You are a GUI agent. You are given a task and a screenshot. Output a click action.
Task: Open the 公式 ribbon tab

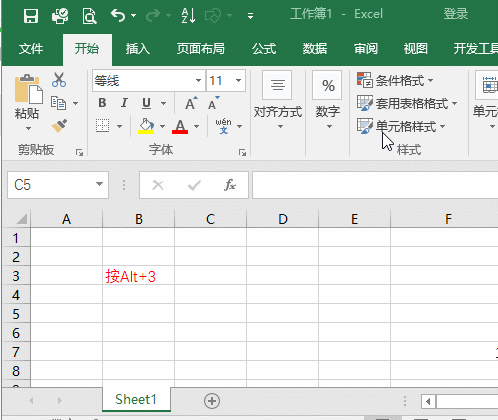[x=264, y=49]
